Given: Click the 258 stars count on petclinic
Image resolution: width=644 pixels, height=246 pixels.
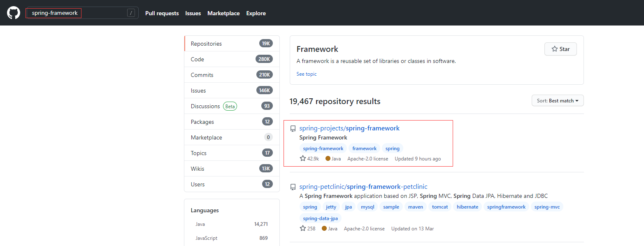Looking at the screenshot, I should pos(307,228).
